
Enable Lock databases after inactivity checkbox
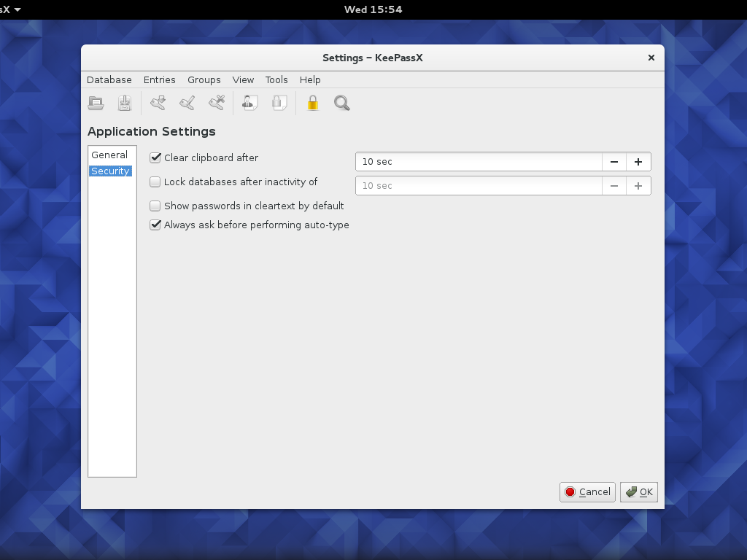click(155, 182)
